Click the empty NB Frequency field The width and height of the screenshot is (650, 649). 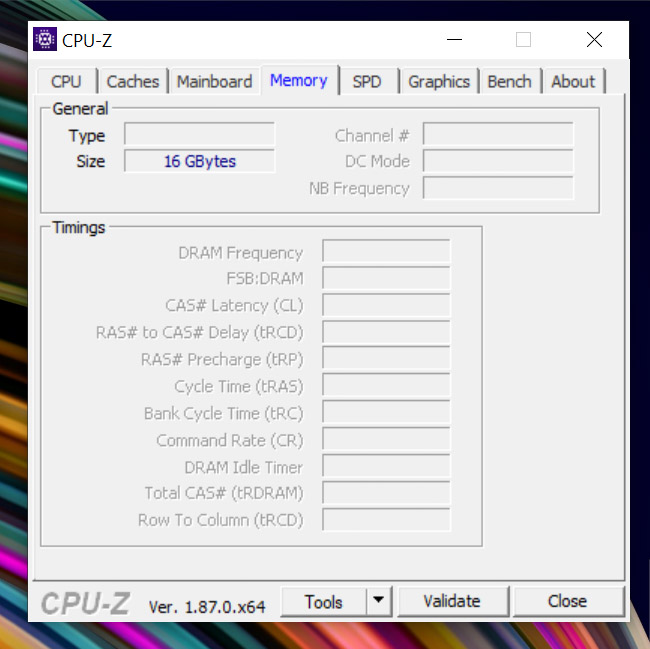[x=498, y=188]
